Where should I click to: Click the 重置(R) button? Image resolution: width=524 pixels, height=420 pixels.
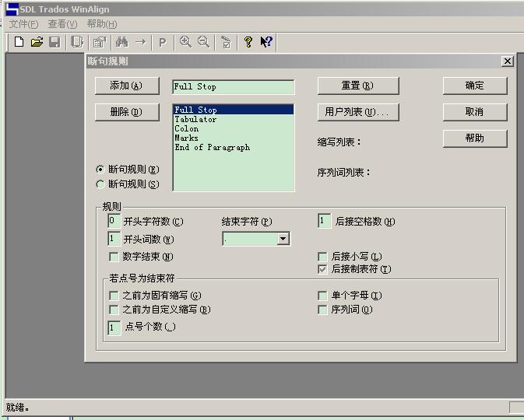click(x=358, y=86)
